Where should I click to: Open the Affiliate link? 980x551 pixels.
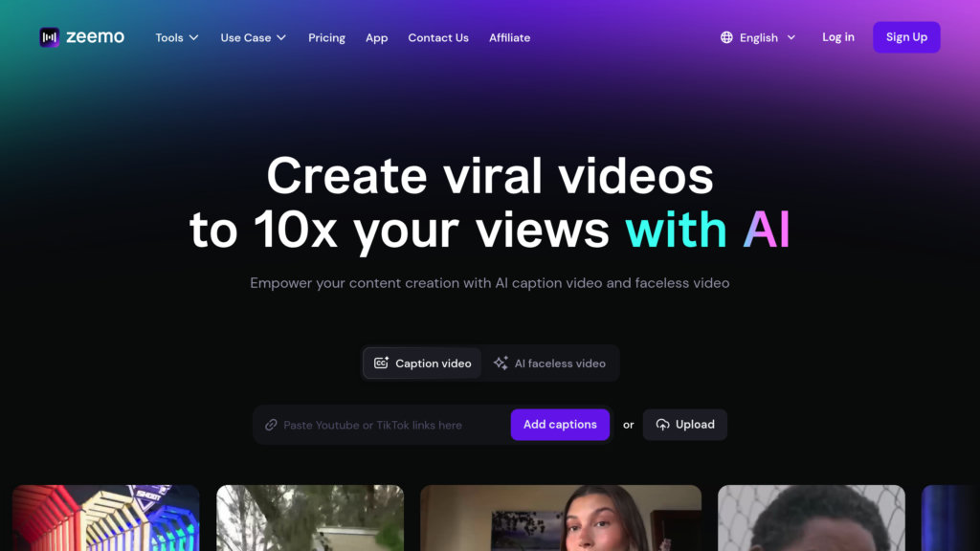tap(509, 37)
